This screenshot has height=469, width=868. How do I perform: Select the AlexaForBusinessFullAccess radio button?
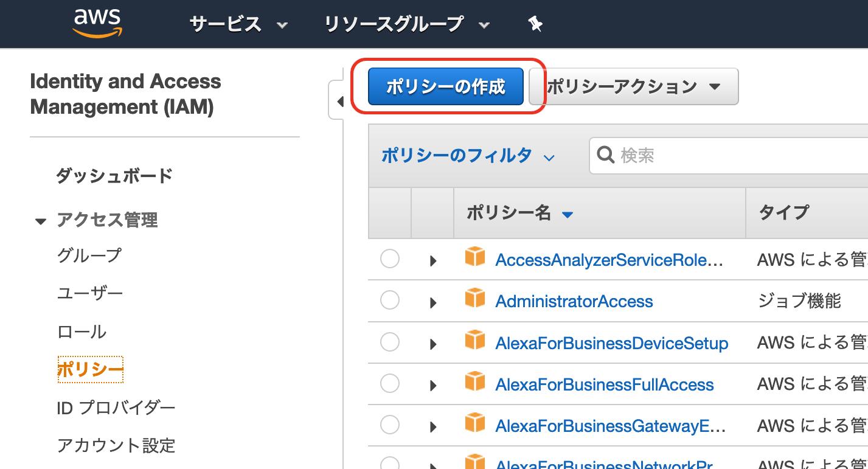coord(389,383)
